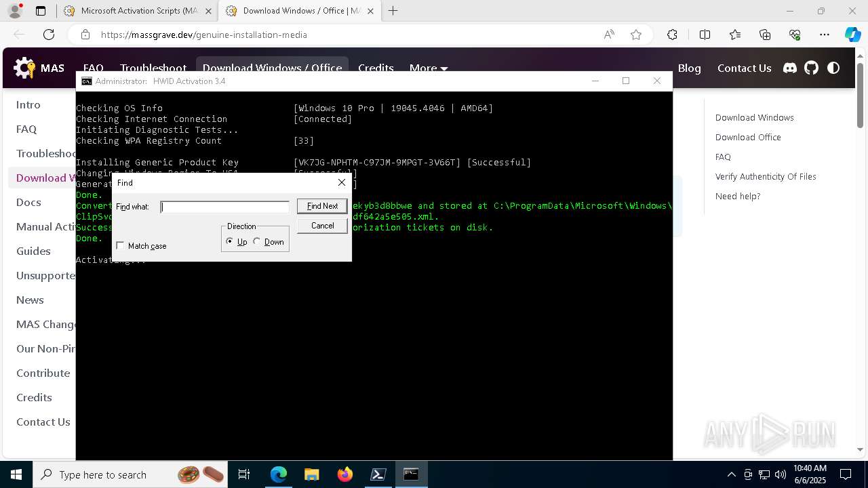Click the browser profile avatar
Viewport: 868px width, 488px height.
pyautogui.click(x=15, y=11)
